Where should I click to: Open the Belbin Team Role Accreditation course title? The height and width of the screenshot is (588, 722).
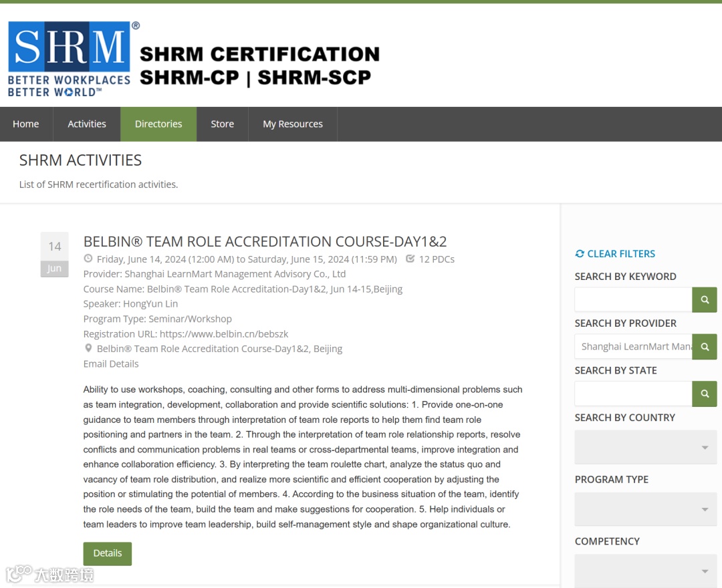pos(265,242)
